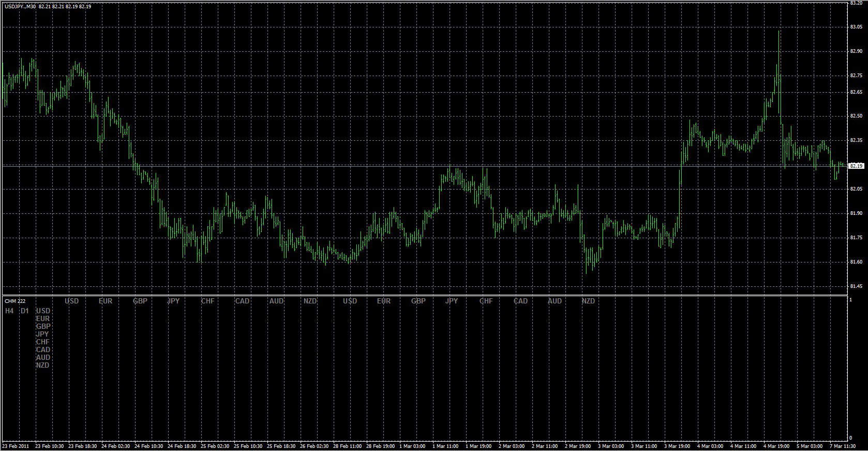
Task: Click the rightmost NZD column header
Action: [x=588, y=301]
